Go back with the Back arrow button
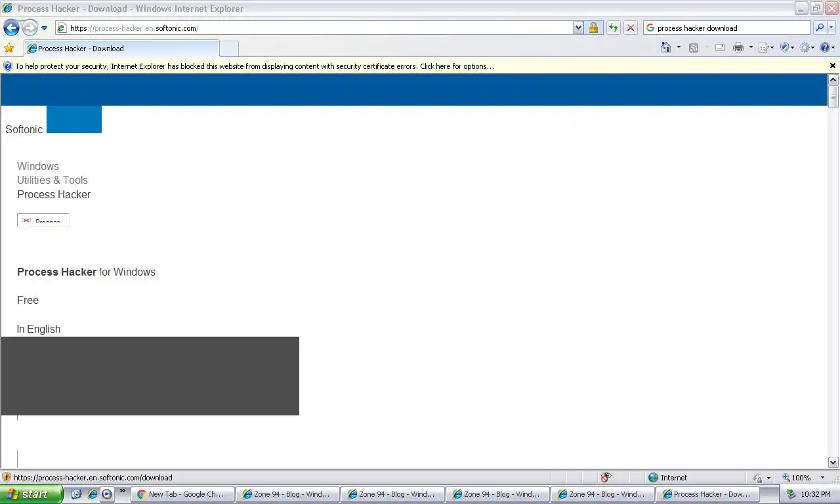This screenshot has height=504, width=840. [11, 28]
